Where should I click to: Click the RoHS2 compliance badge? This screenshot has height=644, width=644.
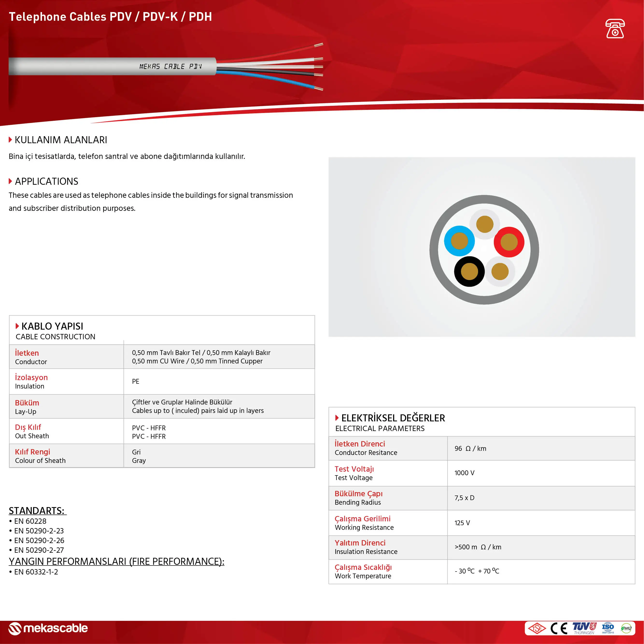(x=626, y=628)
